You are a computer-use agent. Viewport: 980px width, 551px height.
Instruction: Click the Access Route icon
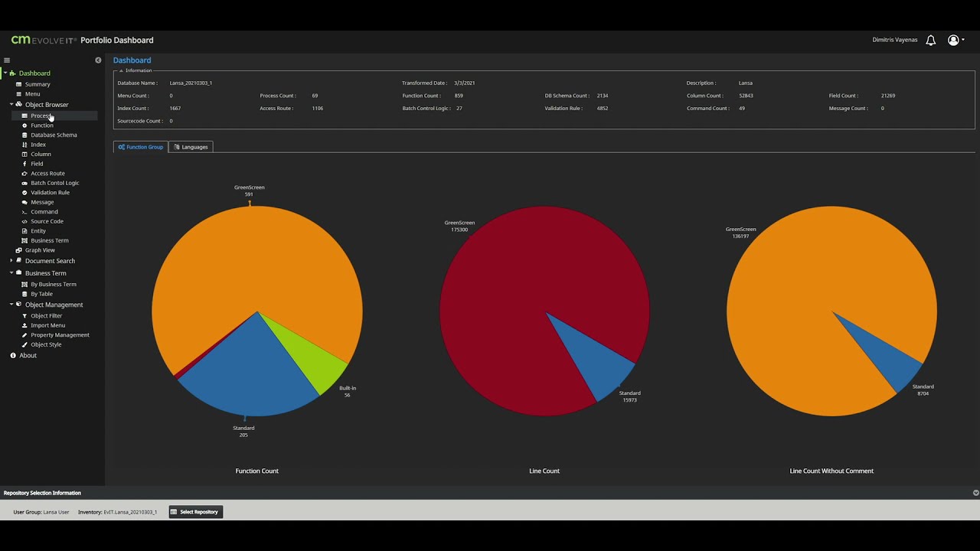point(24,173)
